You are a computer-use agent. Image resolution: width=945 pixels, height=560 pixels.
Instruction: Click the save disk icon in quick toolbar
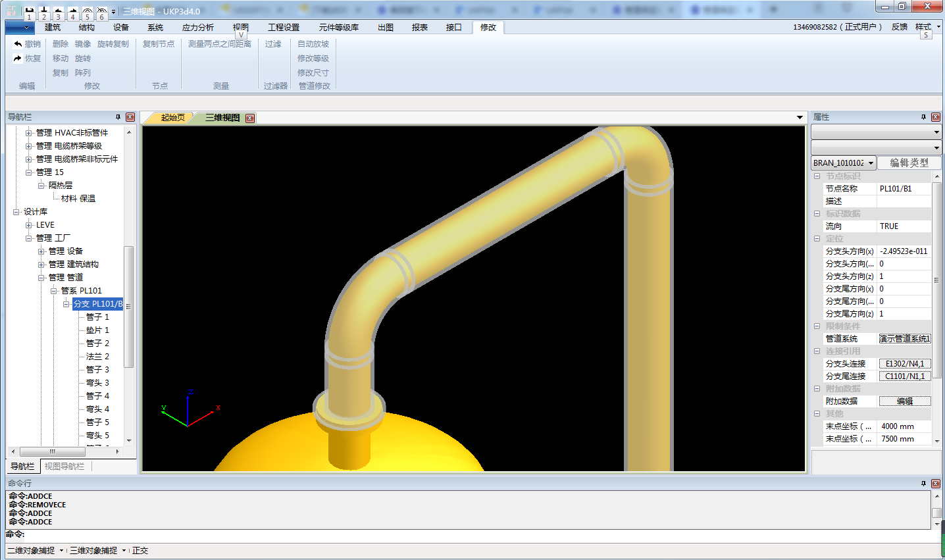pyautogui.click(x=29, y=11)
